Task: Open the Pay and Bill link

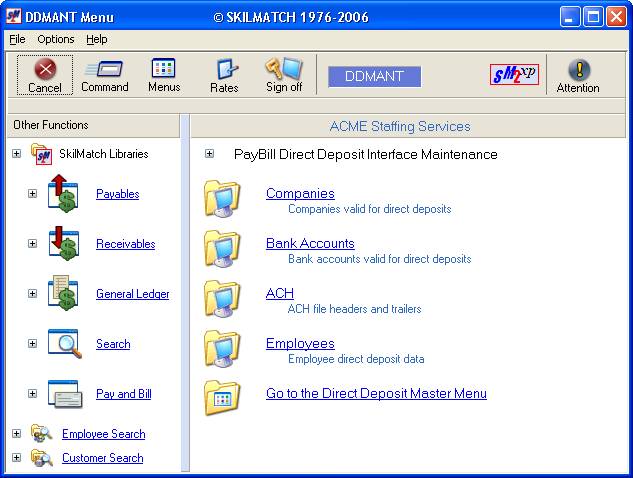Action: (x=124, y=394)
